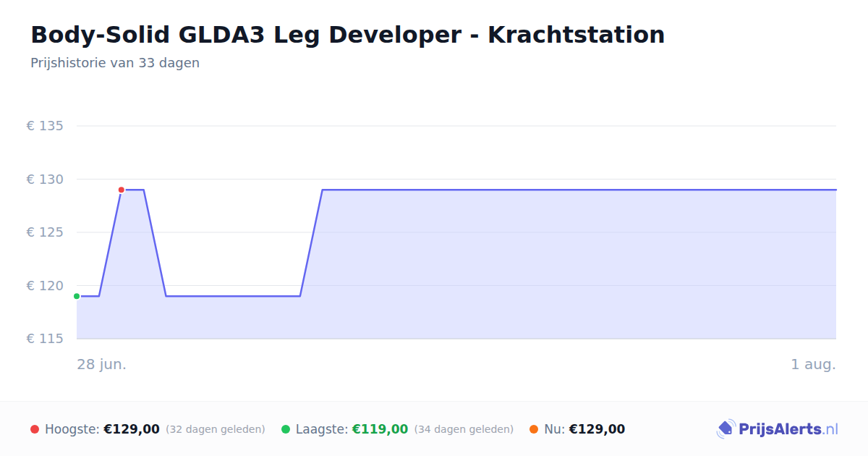Click the green lowest price marker on chart

pos(77,296)
